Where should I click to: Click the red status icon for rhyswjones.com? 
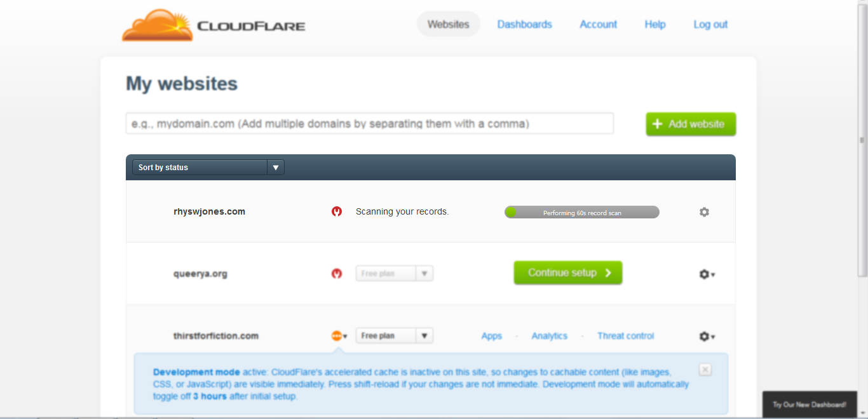(x=337, y=211)
